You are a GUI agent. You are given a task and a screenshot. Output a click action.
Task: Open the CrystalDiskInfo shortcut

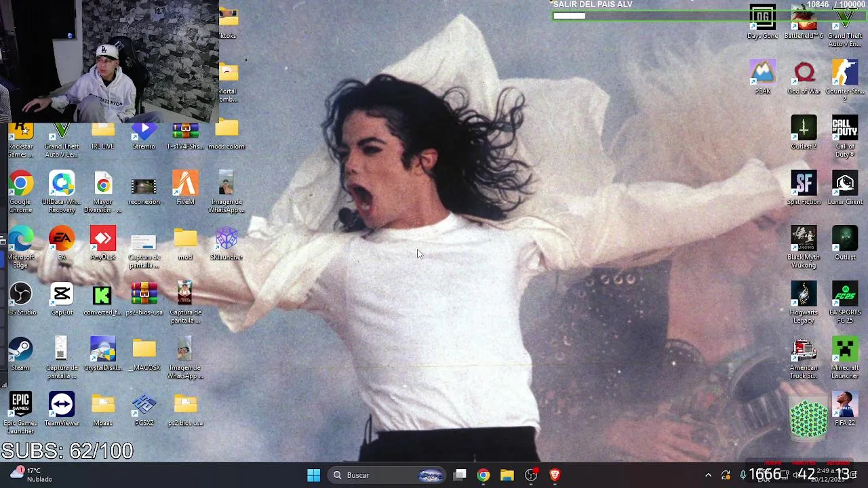[x=102, y=354]
